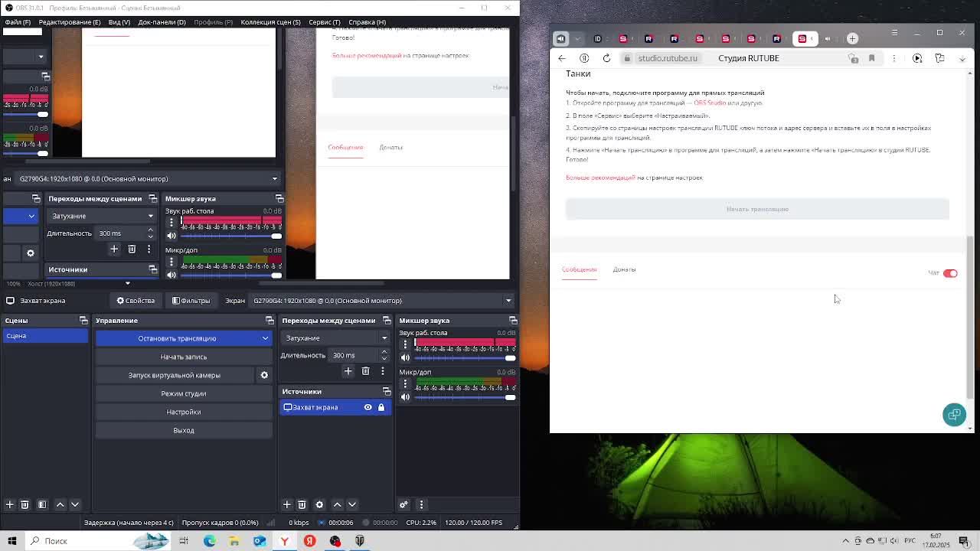Image resolution: width=980 pixels, height=551 pixels.
Task: Open the RUTUBE support chat floating button
Action: point(954,415)
